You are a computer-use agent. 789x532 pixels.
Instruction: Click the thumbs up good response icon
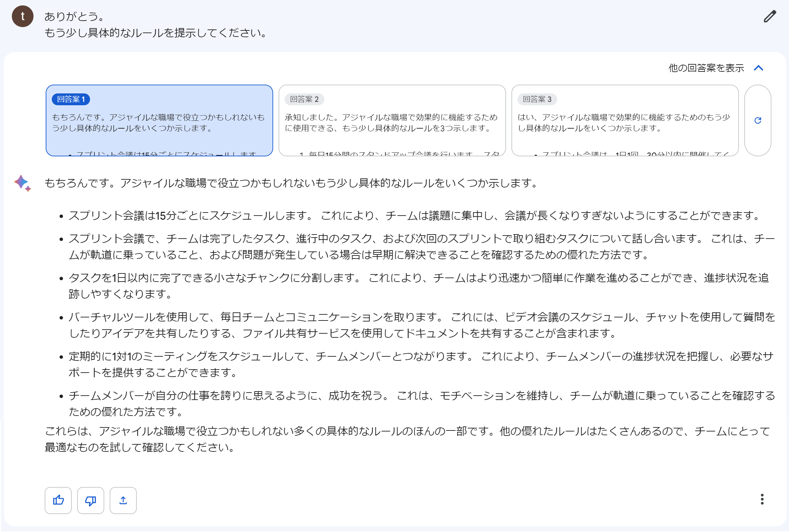[x=58, y=500]
